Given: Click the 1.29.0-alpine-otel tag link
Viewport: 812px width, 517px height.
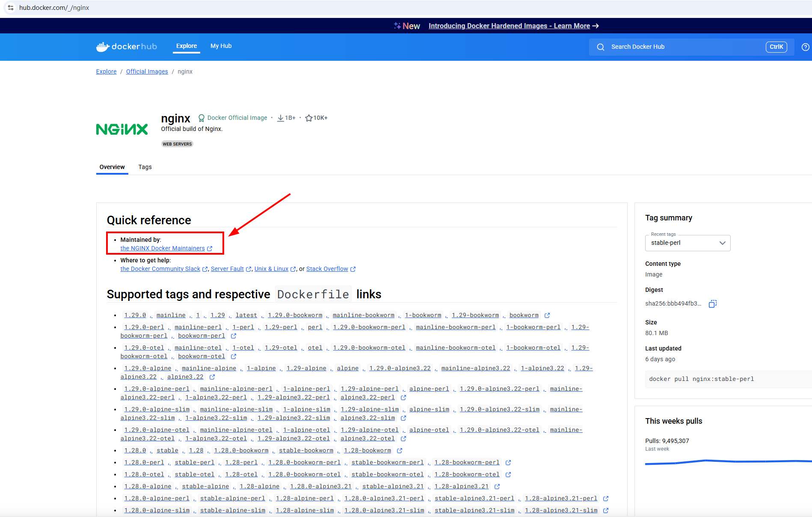Looking at the screenshot, I should [x=157, y=430].
